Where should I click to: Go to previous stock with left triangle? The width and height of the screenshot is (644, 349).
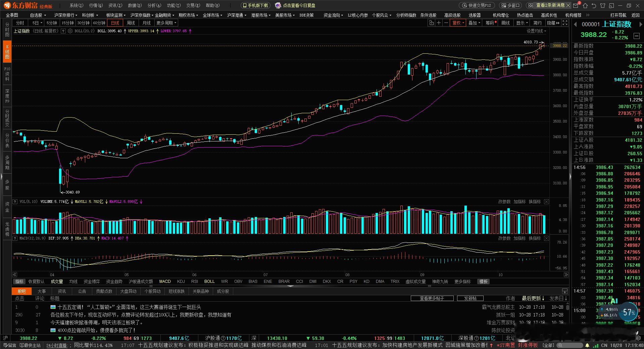[x=575, y=24]
